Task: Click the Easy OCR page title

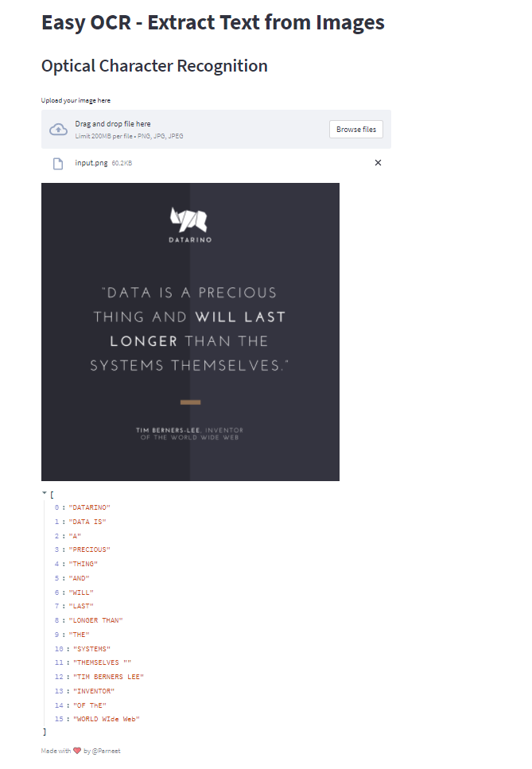Action: click(x=213, y=22)
